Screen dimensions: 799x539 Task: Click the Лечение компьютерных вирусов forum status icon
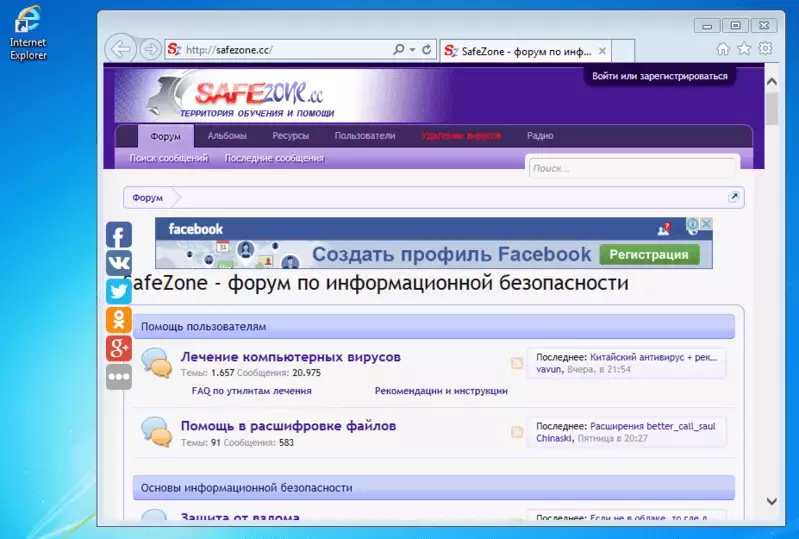156,363
